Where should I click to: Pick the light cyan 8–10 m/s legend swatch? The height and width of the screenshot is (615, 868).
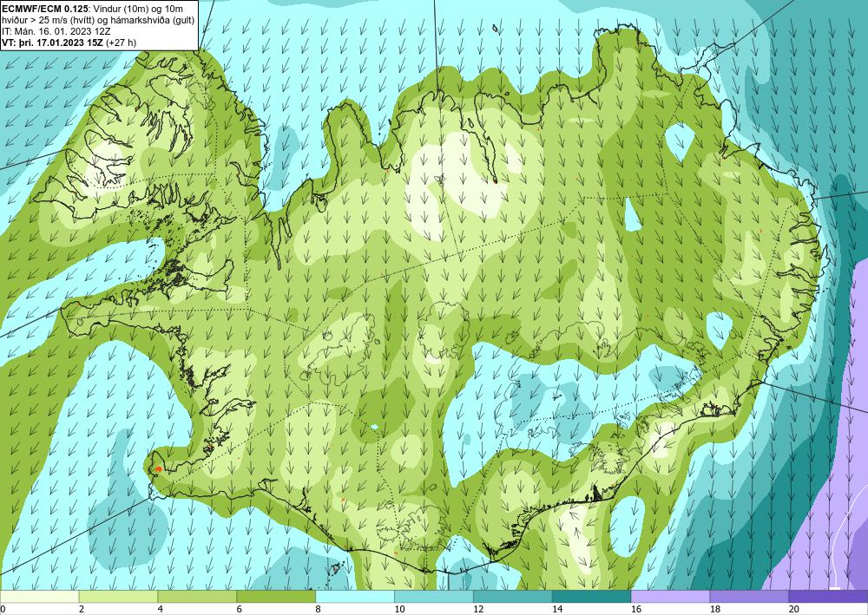(x=355, y=597)
